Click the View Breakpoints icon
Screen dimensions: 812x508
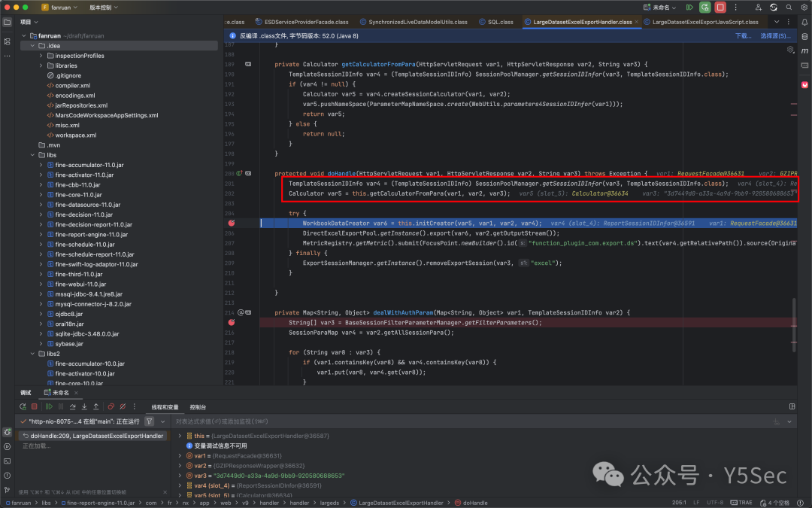pos(111,407)
